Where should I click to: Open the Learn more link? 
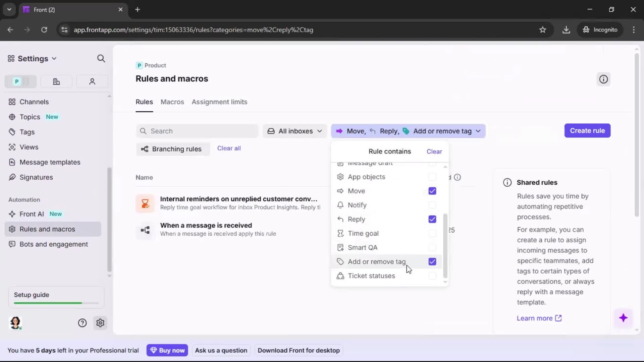[x=535, y=318]
